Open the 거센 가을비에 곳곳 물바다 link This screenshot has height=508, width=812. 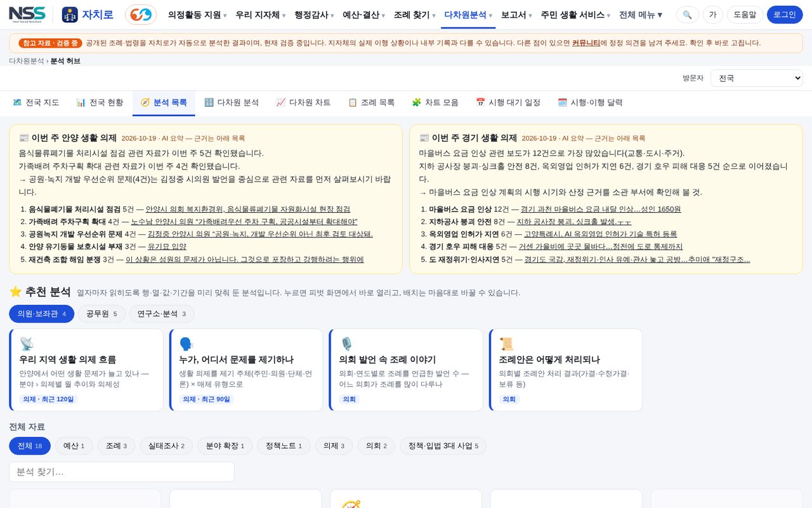pyautogui.click(x=601, y=246)
